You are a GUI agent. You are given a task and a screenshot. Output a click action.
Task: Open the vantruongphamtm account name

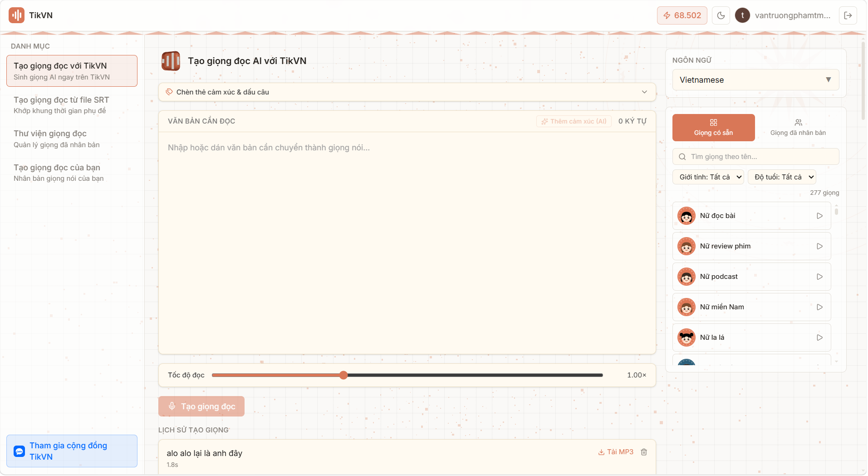point(793,15)
